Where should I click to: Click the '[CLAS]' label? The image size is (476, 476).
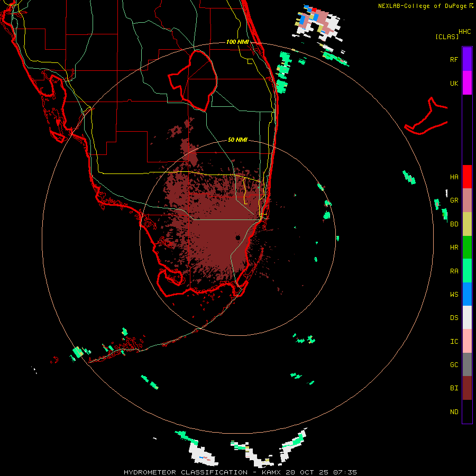click(x=447, y=36)
